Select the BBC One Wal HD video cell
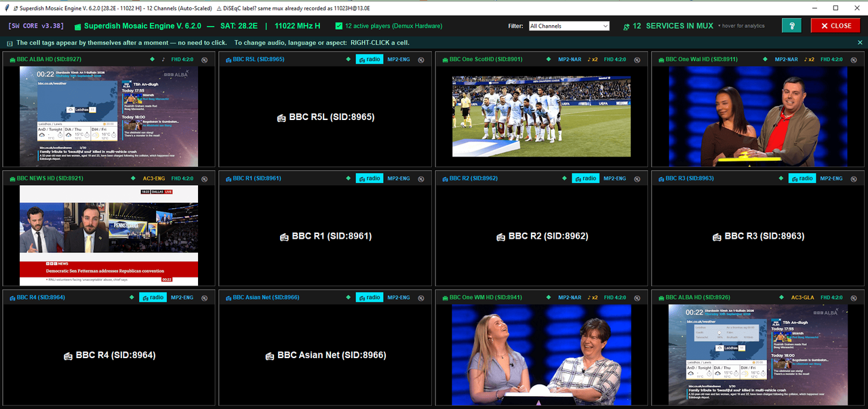The image size is (868, 409). 758,117
